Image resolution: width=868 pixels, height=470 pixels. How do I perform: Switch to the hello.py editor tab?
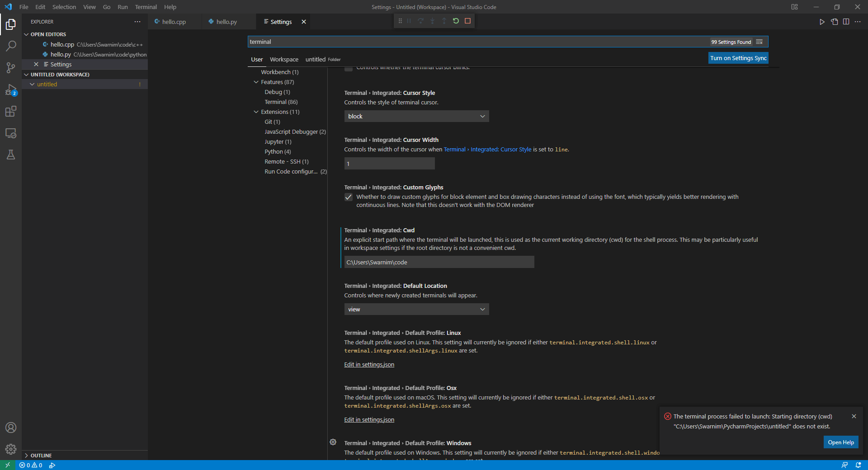tap(229, 22)
